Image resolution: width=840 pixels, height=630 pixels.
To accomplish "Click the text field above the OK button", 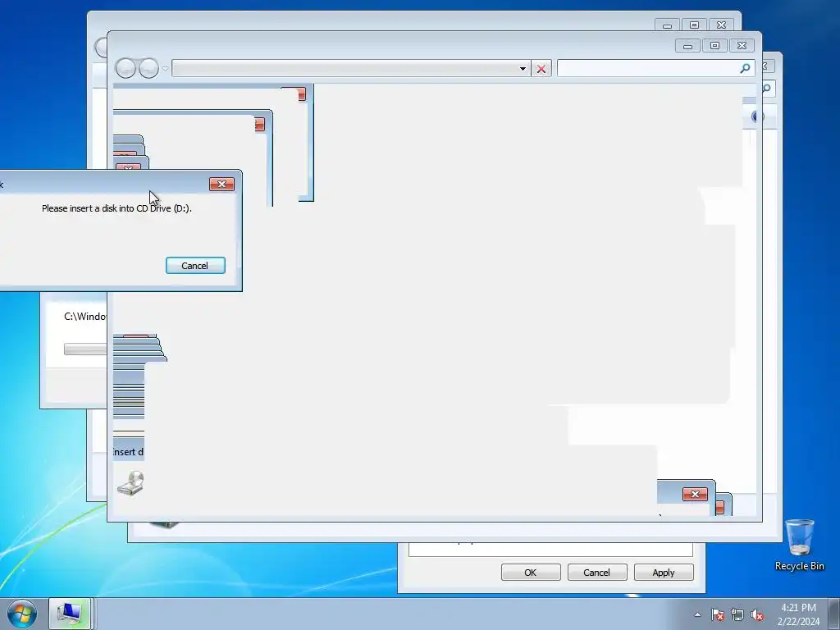I will coord(550,549).
